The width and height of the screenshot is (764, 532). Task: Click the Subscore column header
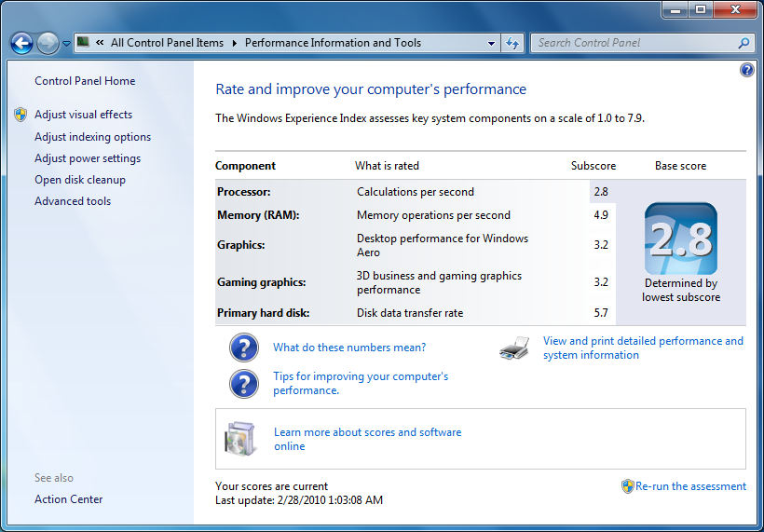[593, 166]
